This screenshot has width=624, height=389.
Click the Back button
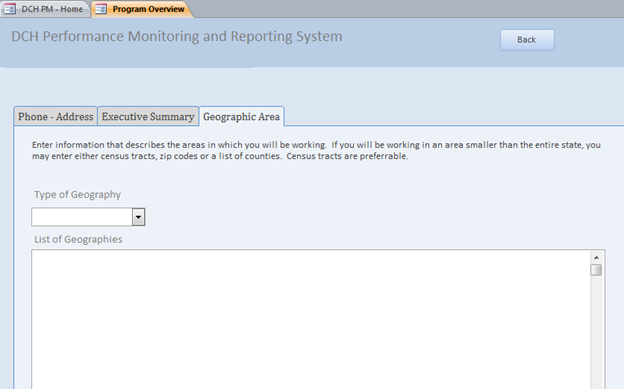[527, 40]
